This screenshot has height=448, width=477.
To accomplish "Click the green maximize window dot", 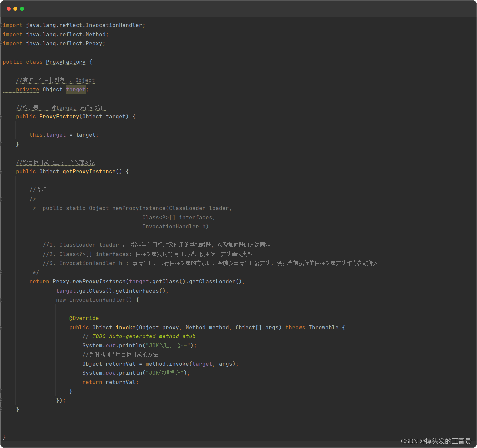I will [22, 9].
